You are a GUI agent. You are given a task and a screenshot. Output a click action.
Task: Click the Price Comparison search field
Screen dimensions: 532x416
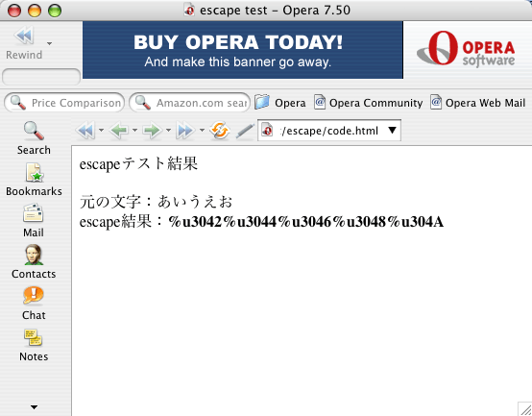[x=64, y=103]
